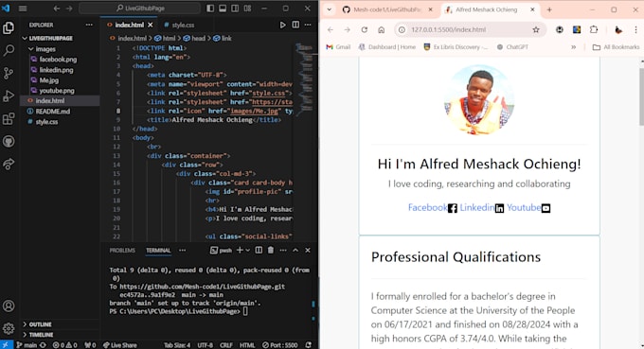Toggle the primary side bar
The height and width of the screenshot is (349, 644).
tap(210, 9)
